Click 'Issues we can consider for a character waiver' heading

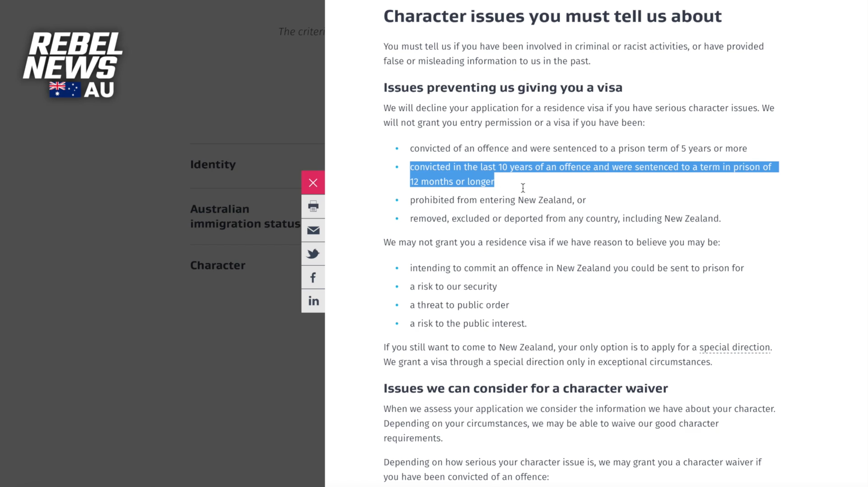tap(525, 388)
